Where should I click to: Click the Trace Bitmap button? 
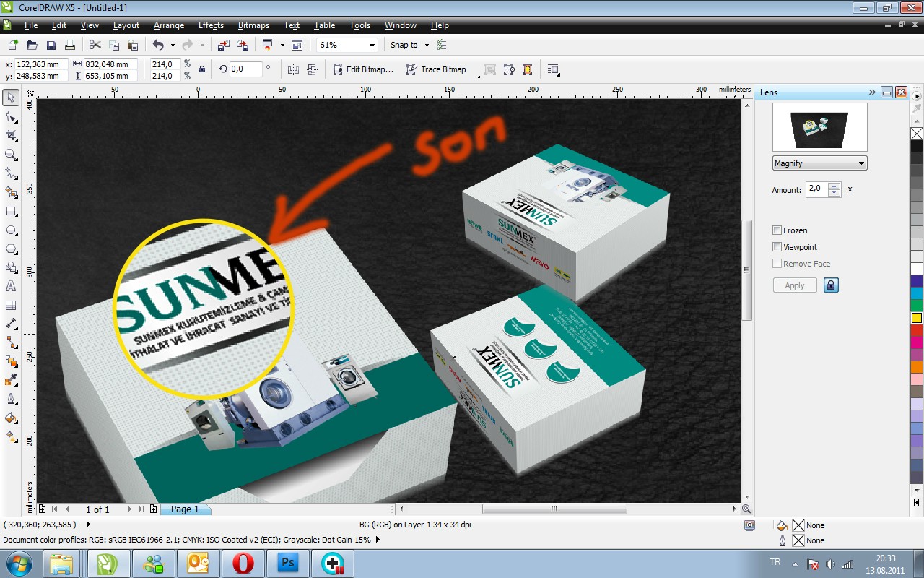point(437,69)
